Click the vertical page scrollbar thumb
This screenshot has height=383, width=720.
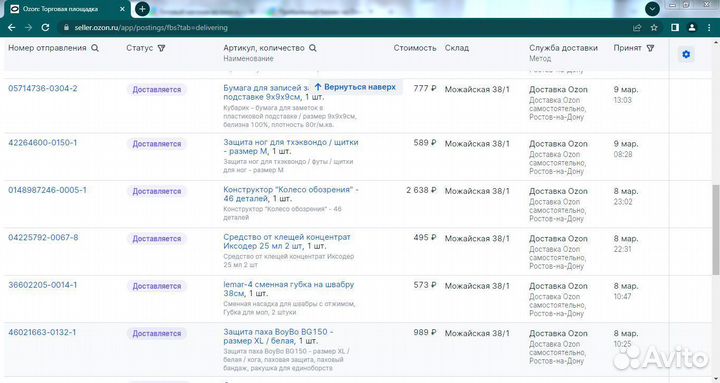716,230
